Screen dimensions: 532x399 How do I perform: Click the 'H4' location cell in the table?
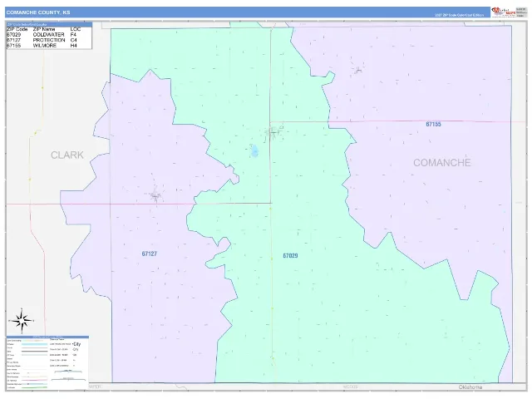pos(74,46)
